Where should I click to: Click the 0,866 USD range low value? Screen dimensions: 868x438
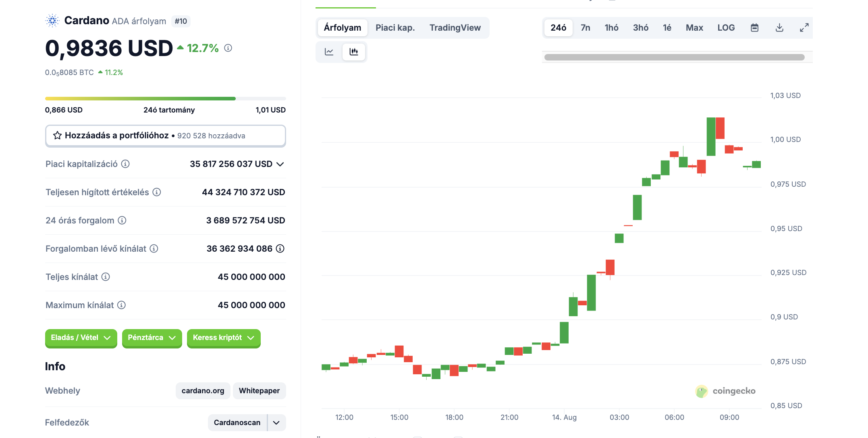click(64, 110)
